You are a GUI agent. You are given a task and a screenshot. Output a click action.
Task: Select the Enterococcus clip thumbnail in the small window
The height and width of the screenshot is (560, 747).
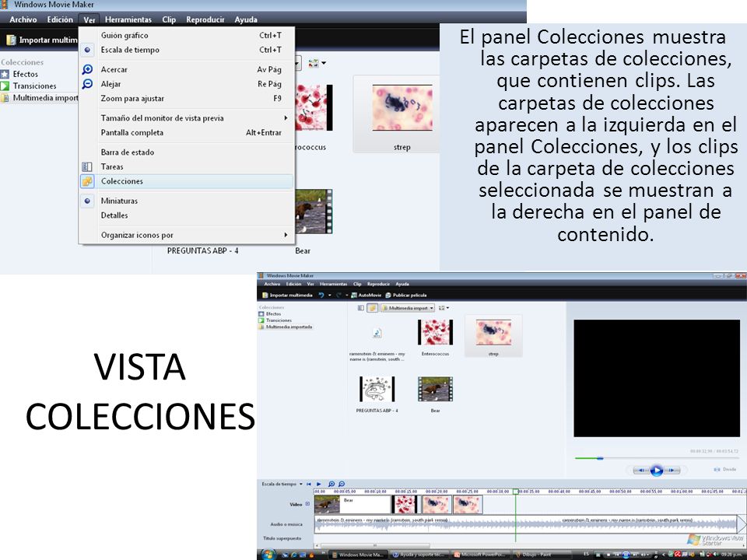436,332
